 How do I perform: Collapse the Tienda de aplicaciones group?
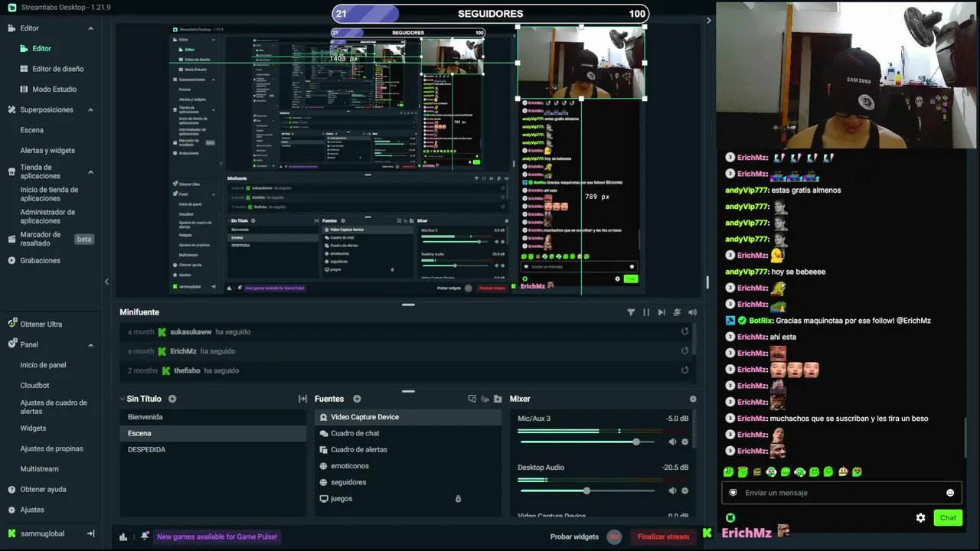click(x=90, y=171)
